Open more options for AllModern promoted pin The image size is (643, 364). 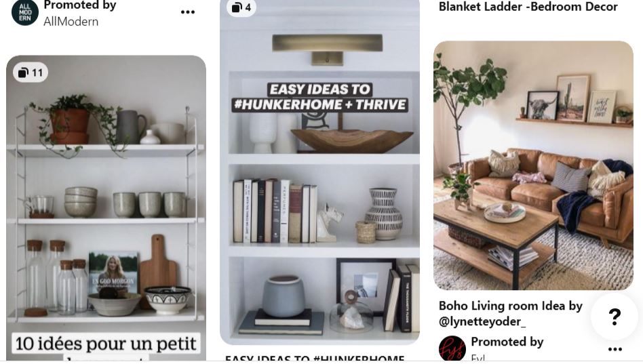click(x=188, y=12)
